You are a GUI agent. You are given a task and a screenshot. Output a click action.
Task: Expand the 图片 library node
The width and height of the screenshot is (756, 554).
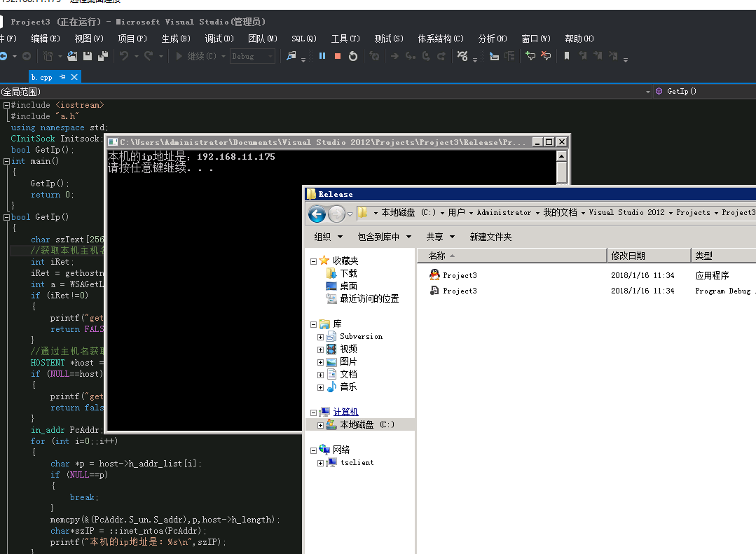pos(321,362)
